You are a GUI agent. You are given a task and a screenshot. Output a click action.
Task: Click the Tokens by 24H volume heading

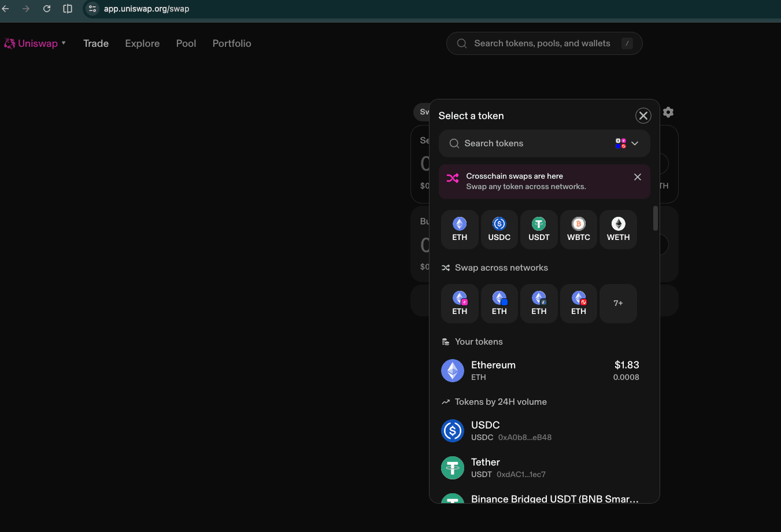[501, 402]
